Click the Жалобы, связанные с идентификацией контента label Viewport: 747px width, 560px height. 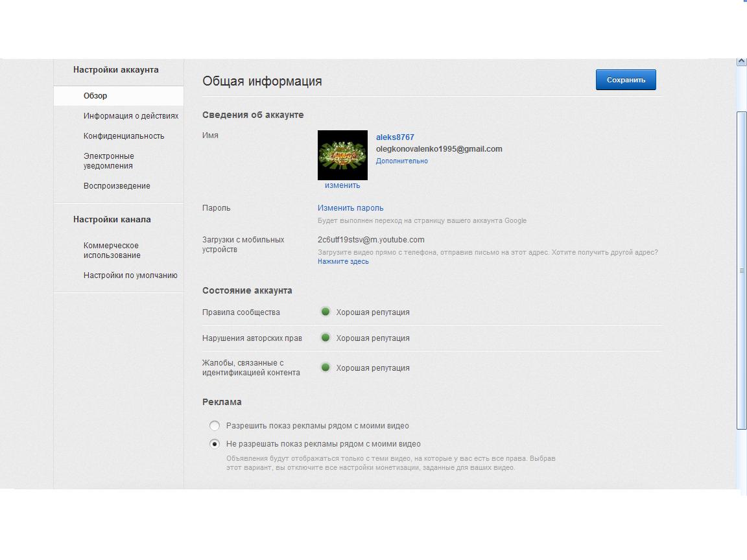pos(251,367)
